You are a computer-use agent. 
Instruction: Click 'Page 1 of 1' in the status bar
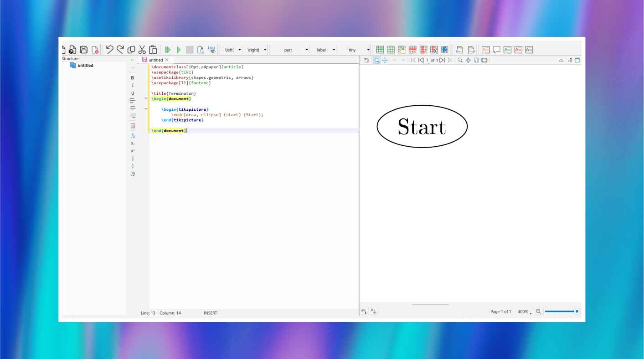[500, 312]
